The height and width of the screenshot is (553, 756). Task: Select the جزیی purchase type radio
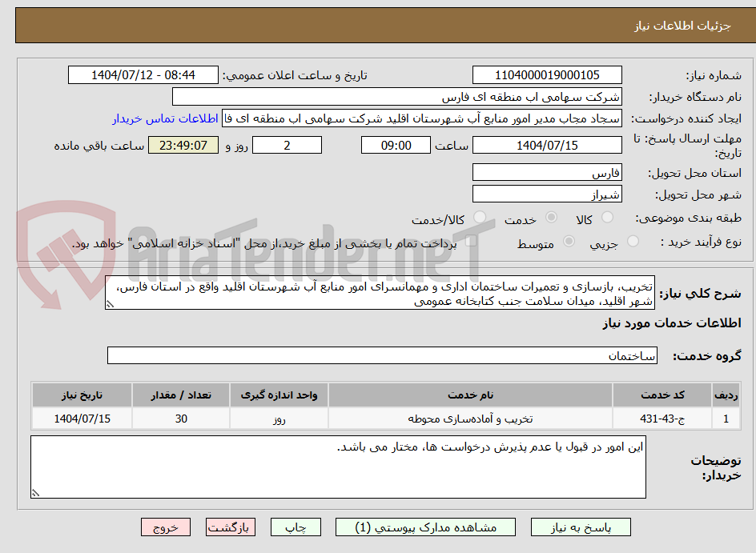(x=633, y=241)
